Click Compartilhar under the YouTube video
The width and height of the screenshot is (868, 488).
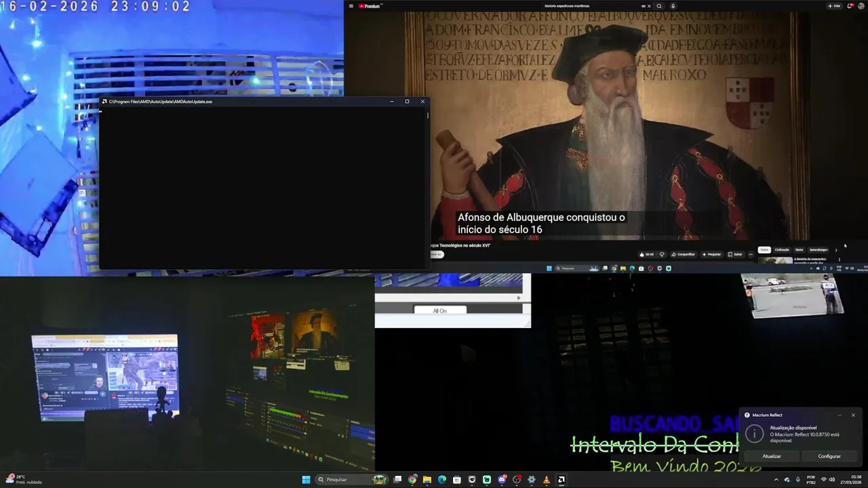tap(684, 254)
